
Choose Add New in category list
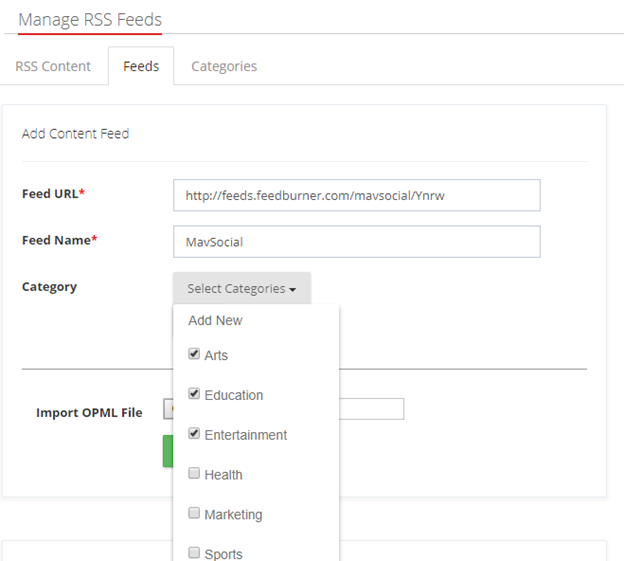pos(216,321)
